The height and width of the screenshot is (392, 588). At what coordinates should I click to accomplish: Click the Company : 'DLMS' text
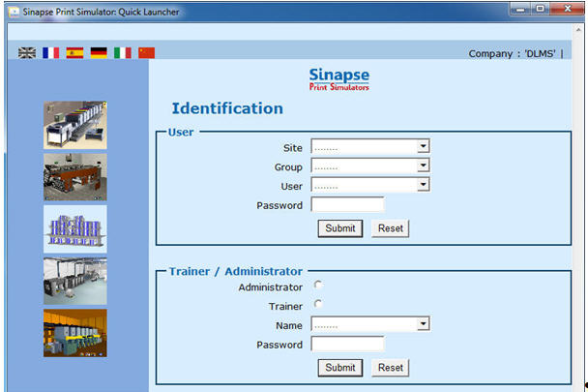pos(512,53)
